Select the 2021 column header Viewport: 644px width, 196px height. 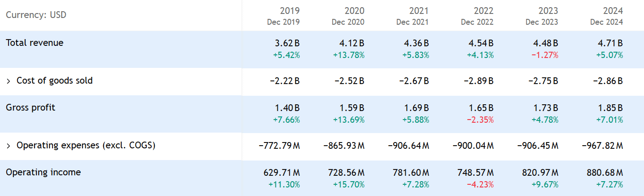point(419,11)
